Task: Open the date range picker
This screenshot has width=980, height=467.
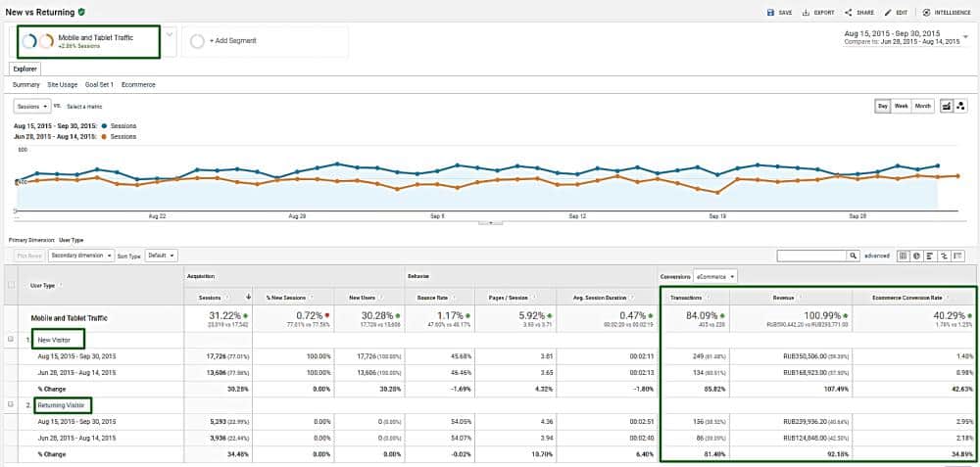Action: pyautogui.click(x=905, y=37)
